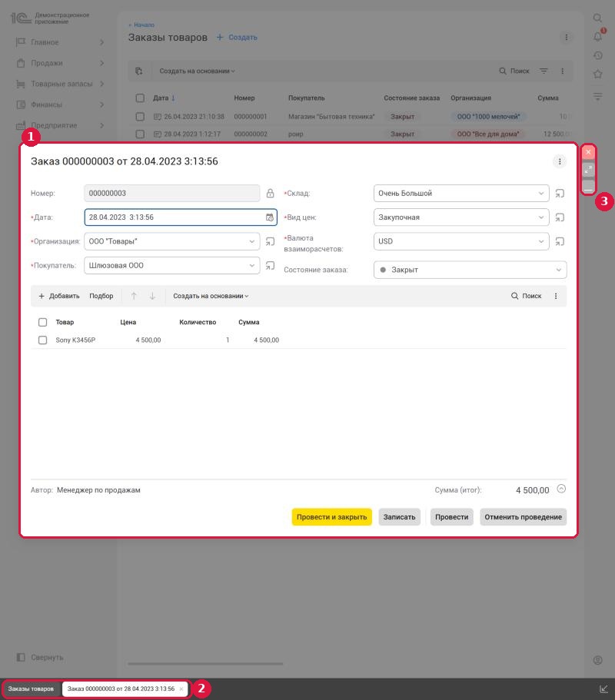This screenshot has height=700, width=615.
Task: Switch to the Заказы товаров bottom tab
Action: (31, 688)
